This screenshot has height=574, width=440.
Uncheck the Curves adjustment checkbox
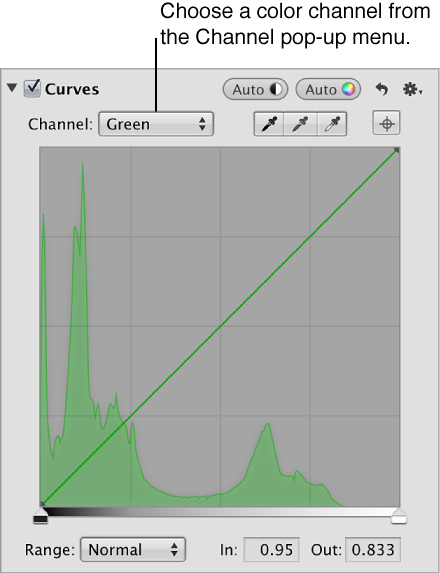tap(32, 89)
